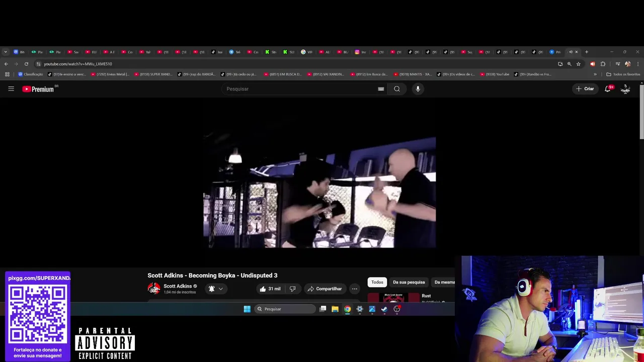
Task: Mute the playing tab via speaker icon
Action: click(571, 52)
